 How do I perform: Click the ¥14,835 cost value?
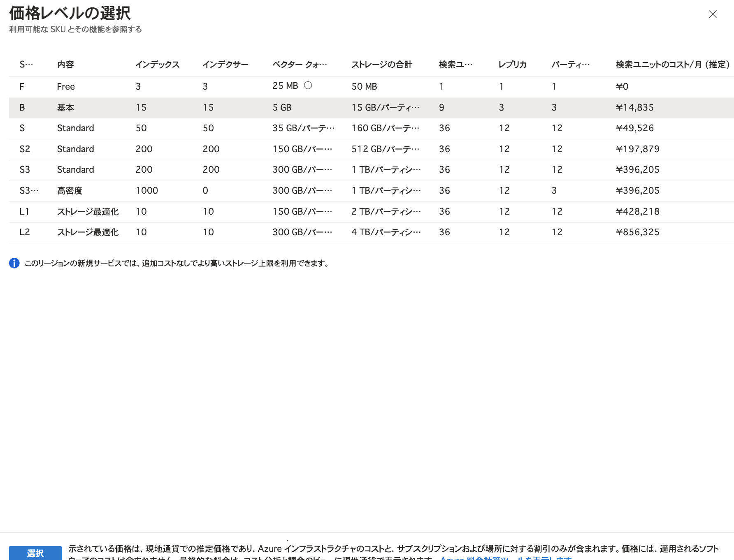click(x=635, y=108)
